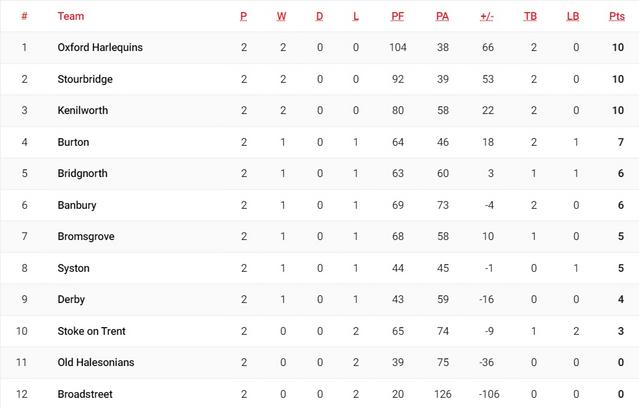Sort table by Pts column header
Image resolution: width=639 pixels, height=408 pixels.
pos(617,16)
